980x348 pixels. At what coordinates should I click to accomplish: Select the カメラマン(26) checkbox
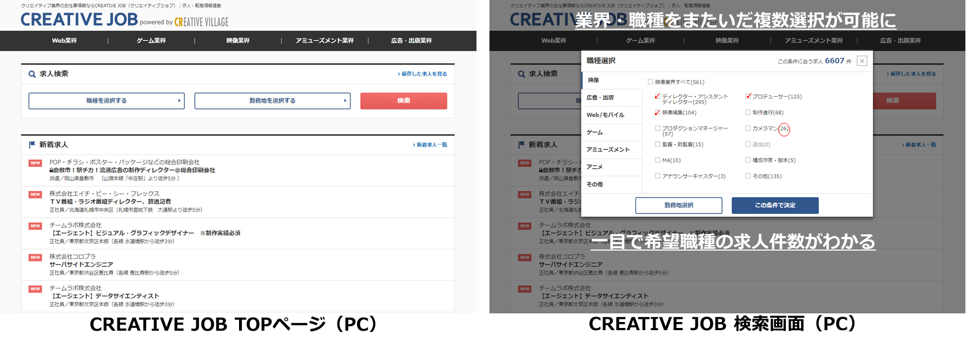tap(748, 128)
